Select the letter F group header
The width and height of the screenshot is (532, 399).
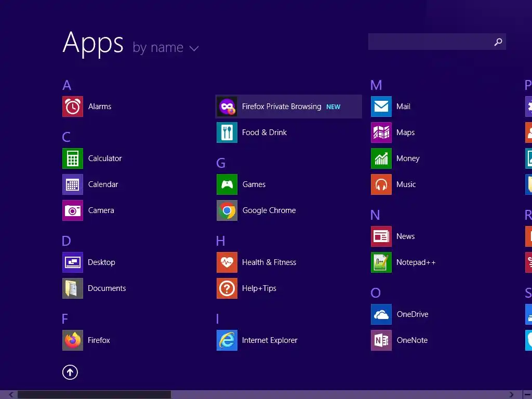[65, 319]
